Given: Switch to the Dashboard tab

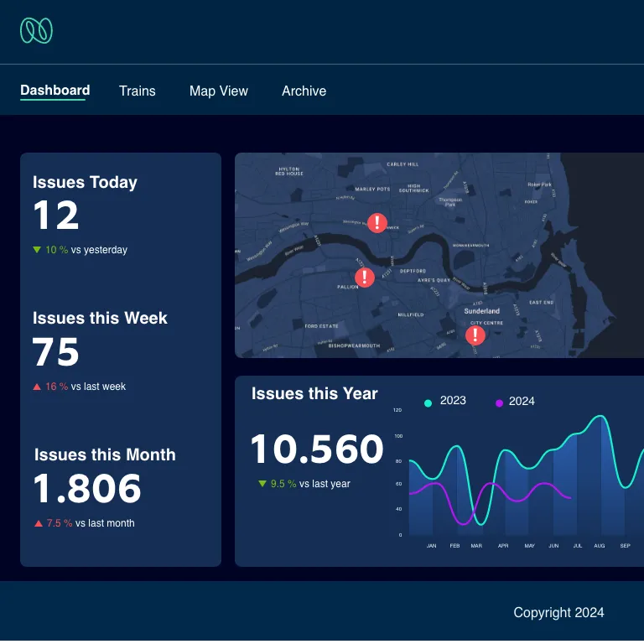Looking at the screenshot, I should (55, 91).
